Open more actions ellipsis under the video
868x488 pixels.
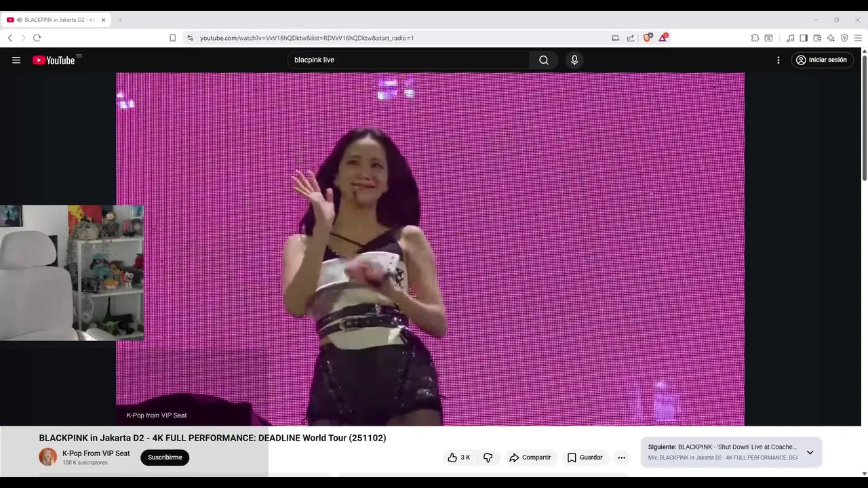pos(621,457)
